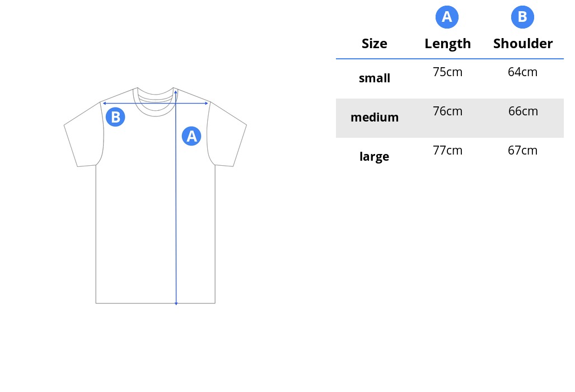Click the 76cm medium length value
575x392 pixels.
pos(447,111)
